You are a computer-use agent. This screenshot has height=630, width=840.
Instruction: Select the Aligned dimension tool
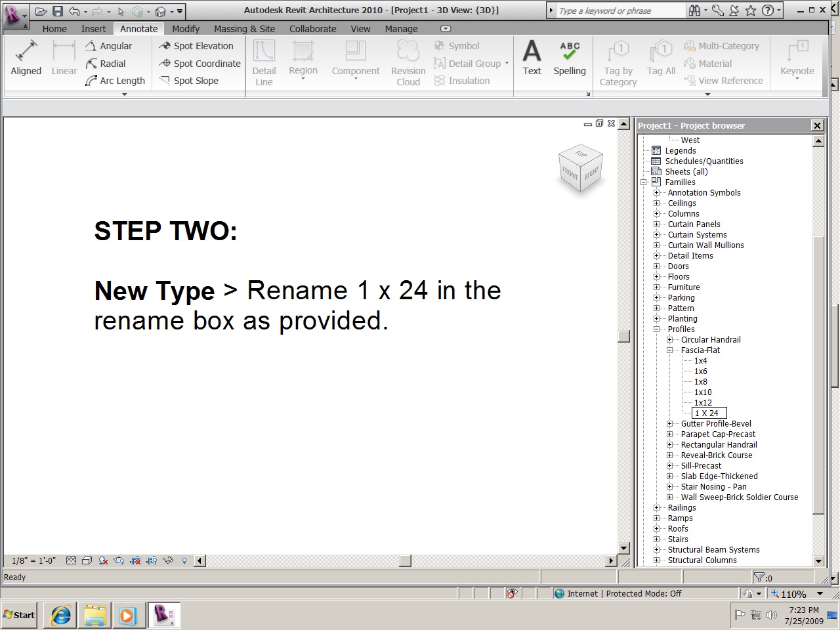point(26,58)
